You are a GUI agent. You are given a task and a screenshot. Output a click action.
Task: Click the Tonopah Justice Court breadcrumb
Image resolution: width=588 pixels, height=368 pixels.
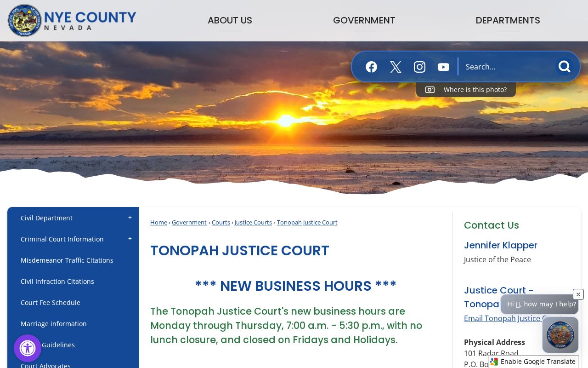click(307, 222)
